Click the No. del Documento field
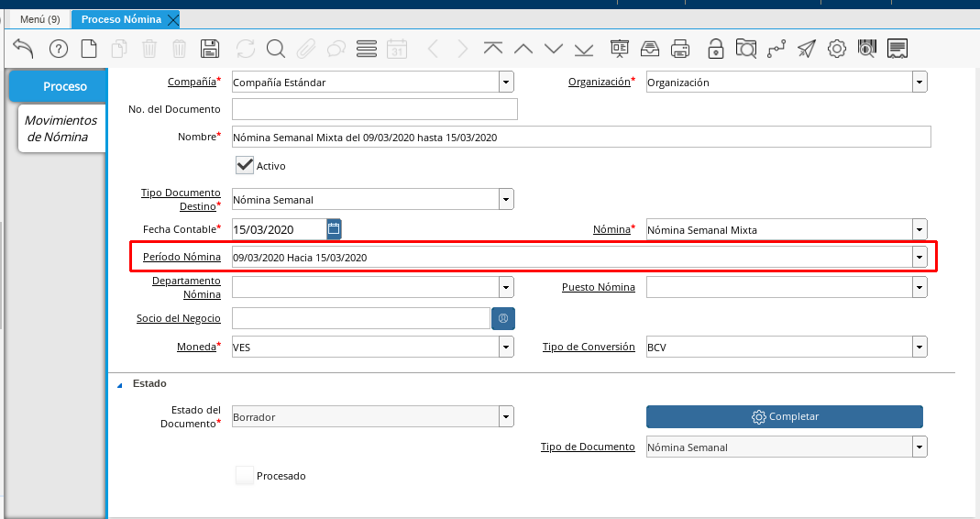980x519 pixels. [374, 109]
